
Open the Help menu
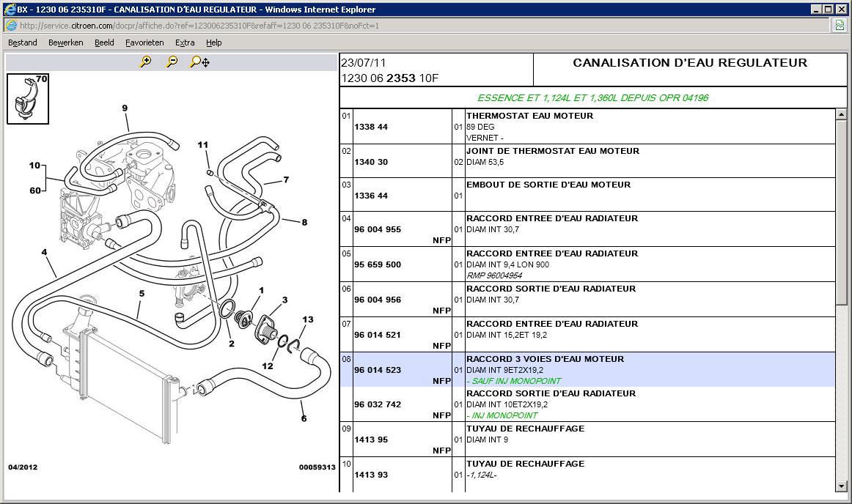(x=213, y=42)
